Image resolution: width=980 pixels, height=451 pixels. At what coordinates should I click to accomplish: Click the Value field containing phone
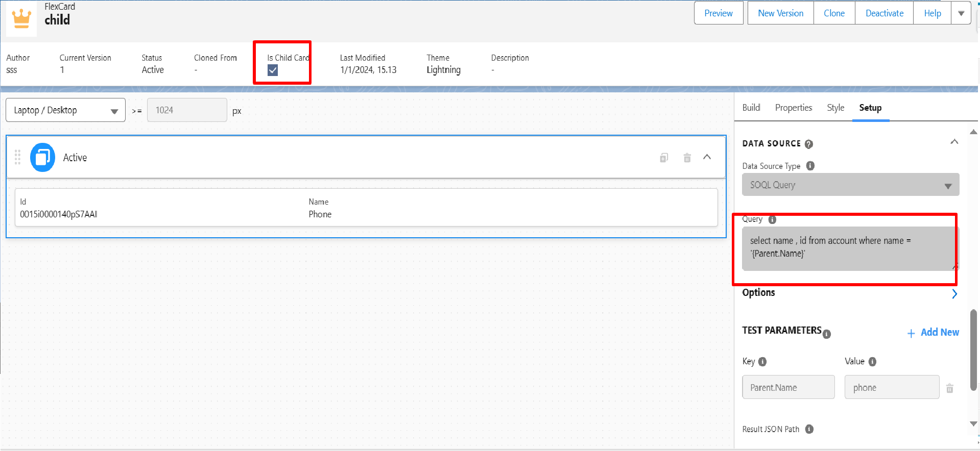[892, 387]
